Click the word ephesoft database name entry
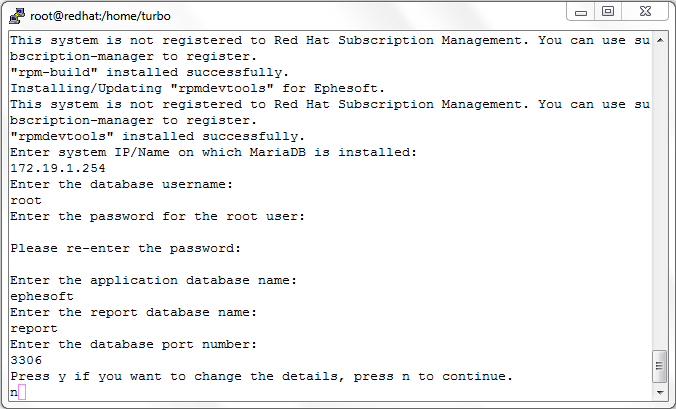The image size is (676, 409). 42,297
